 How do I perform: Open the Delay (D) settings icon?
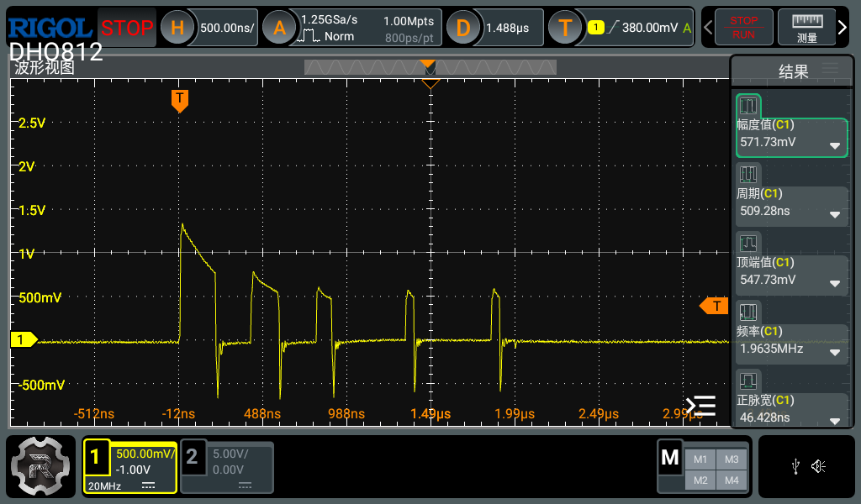click(x=463, y=28)
